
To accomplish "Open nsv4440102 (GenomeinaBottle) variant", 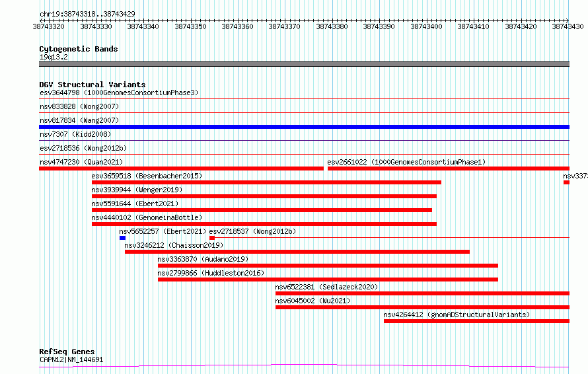I will [x=147, y=217].
